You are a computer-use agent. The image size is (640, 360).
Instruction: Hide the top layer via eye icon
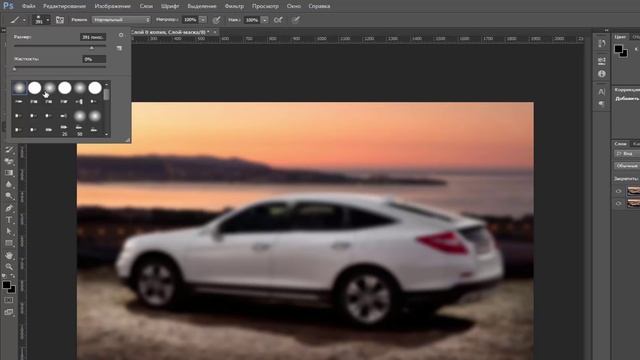pyautogui.click(x=618, y=191)
